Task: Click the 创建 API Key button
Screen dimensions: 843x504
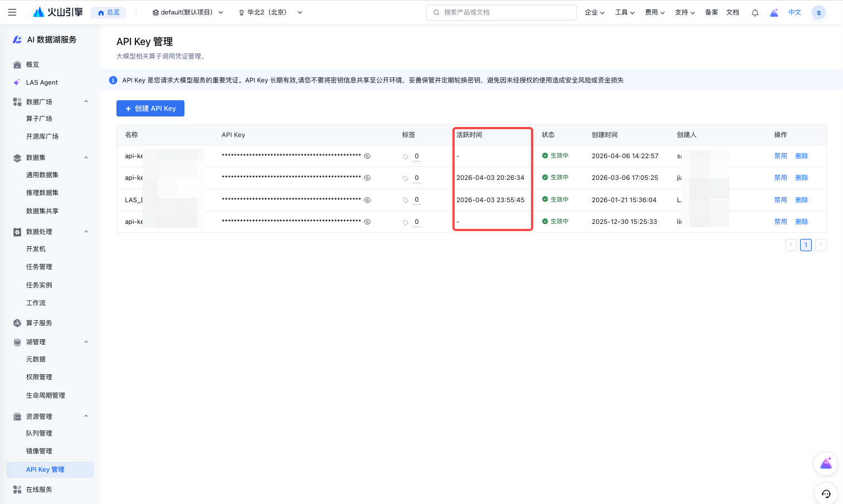Action: pos(150,109)
